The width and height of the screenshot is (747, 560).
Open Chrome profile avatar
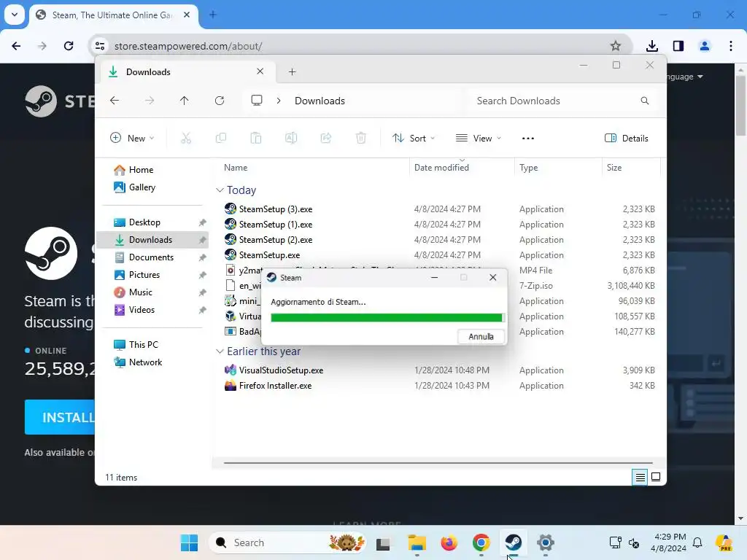pyautogui.click(x=705, y=46)
